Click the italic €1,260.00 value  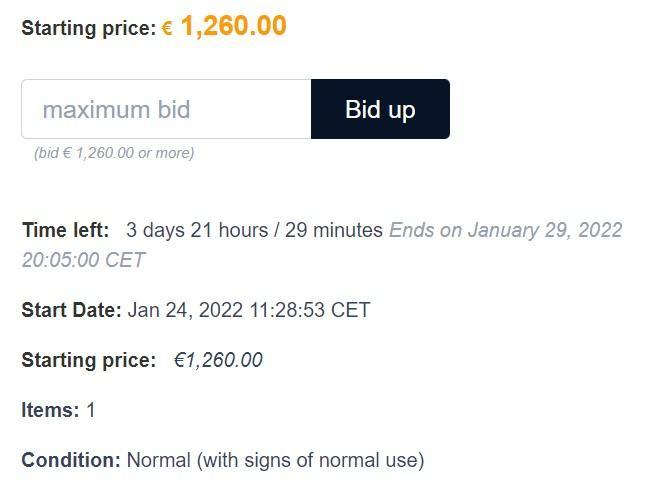coord(218,360)
